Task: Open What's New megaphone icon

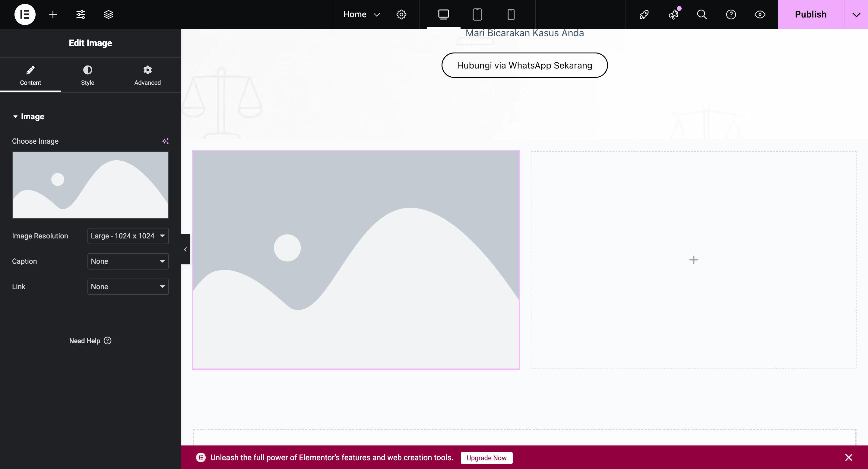Action: pyautogui.click(x=673, y=14)
